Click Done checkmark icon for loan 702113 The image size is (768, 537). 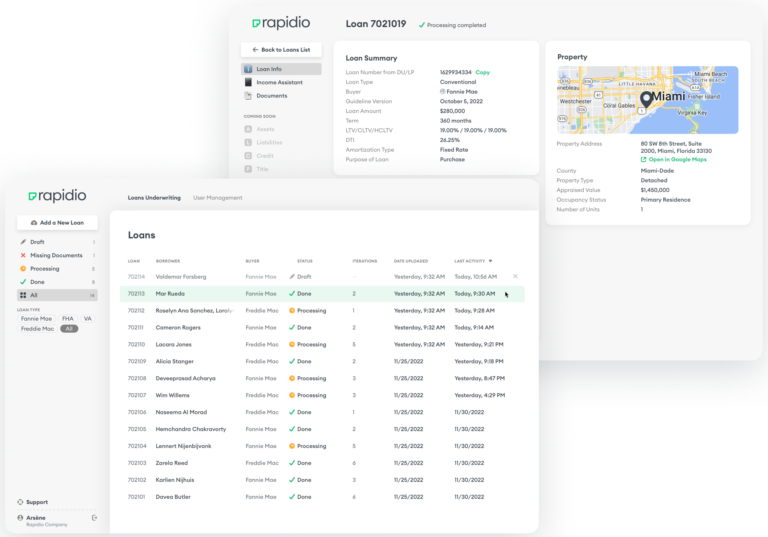[x=292, y=294]
